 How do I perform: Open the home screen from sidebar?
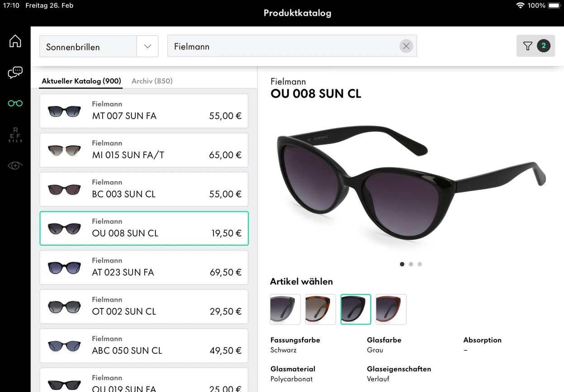[x=15, y=41]
